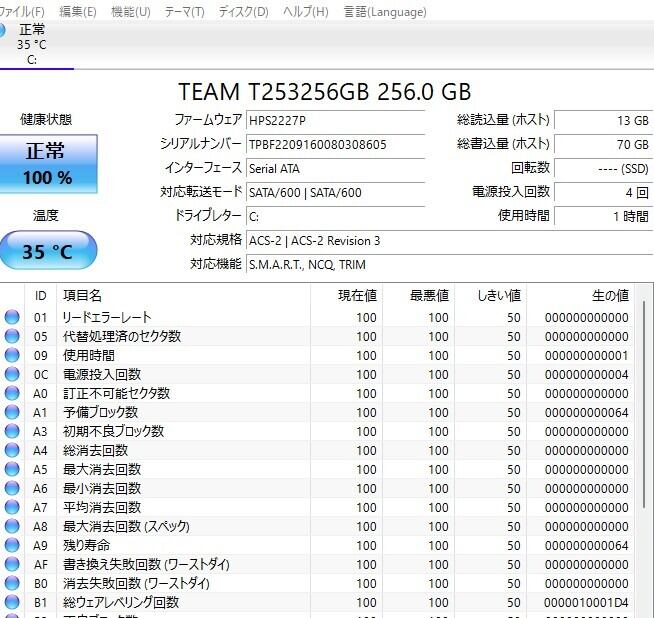Select the 消去失敗回数 (ワーストダイ) attribute name
This screenshot has width=654, height=618.
pos(136,583)
